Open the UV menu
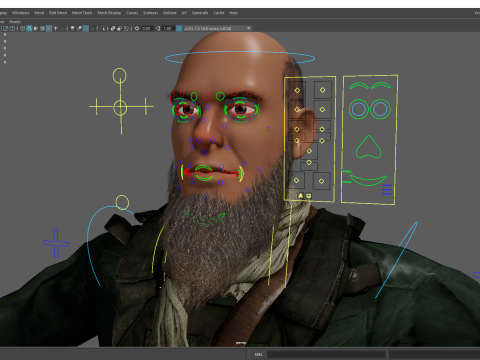Image resolution: width=480 pixels, height=360 pixels. 184,13
